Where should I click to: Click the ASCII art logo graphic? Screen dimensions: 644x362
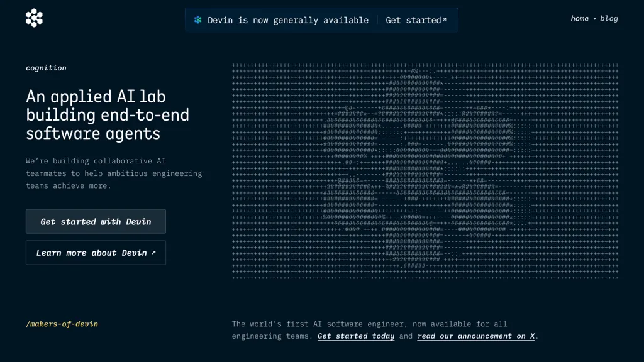point(425,172)
